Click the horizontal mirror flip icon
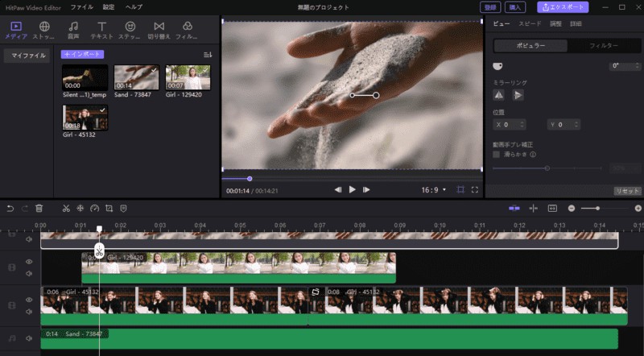Viewport: 644px width, 356px height. point(499,95)
